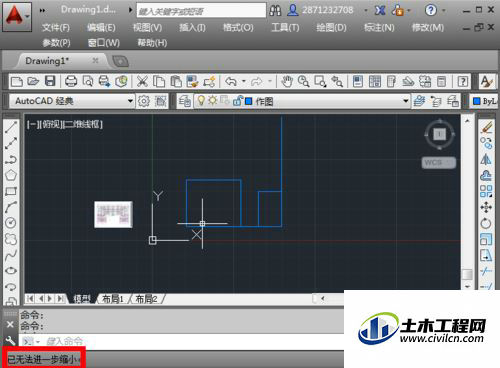Click the Plot printer icon
Screen dimensions: 500x368
71,81
